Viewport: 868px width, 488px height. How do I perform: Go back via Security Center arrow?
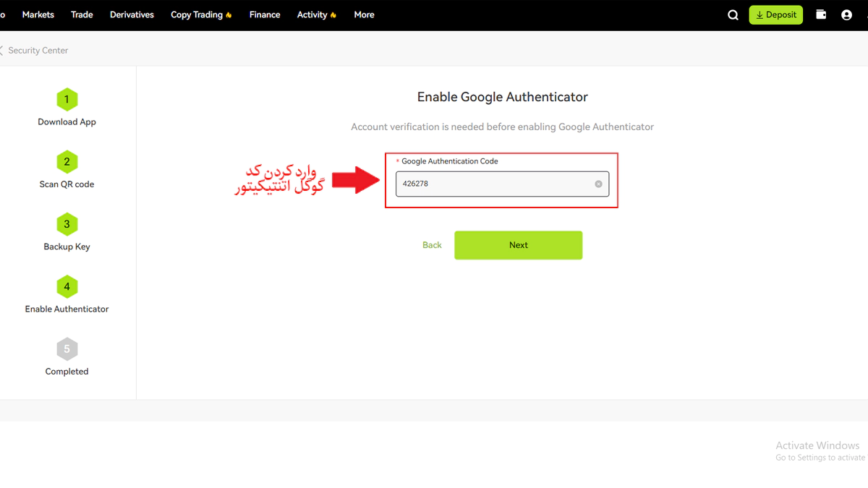tap(2, 51)
